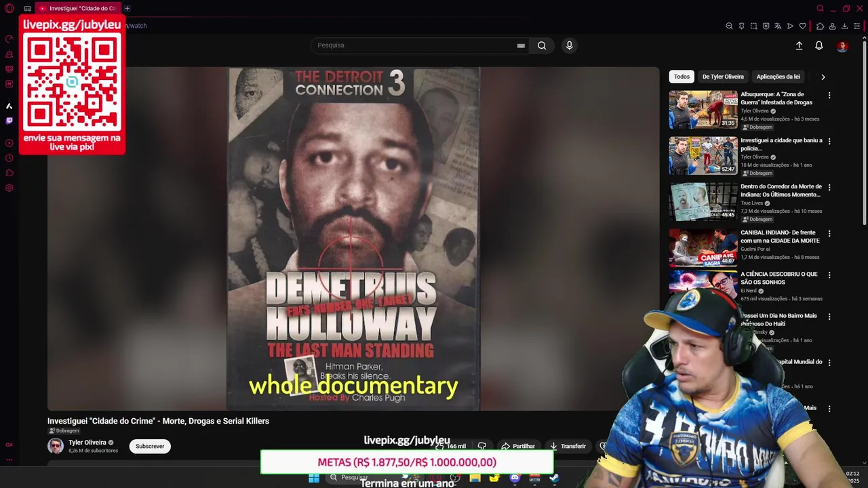Open Steam from the taskbar
Screen dimensions: 868x488
[x=554, y=478]
